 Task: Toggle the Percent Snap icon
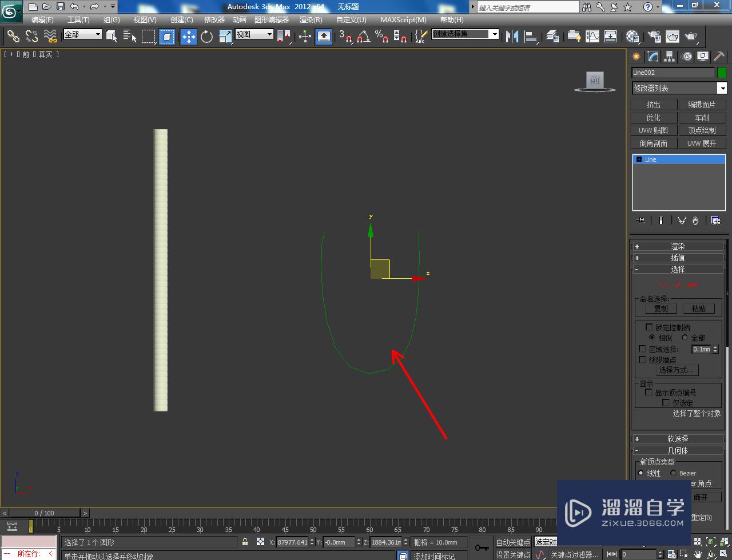point(381,37)
